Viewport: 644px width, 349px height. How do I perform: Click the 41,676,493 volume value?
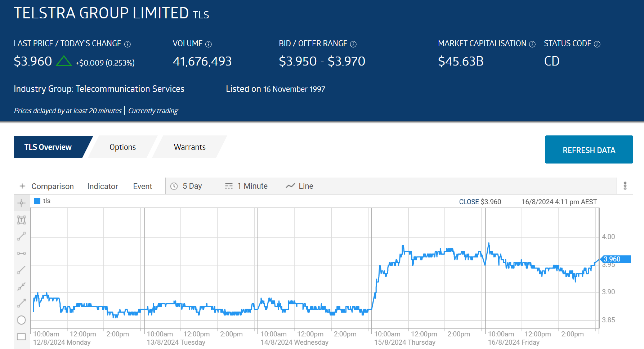click(202, 61)
